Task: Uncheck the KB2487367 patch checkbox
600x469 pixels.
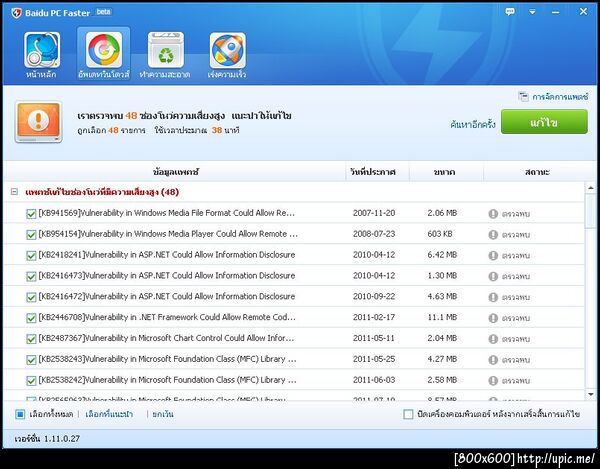Action: pos(31,339)
